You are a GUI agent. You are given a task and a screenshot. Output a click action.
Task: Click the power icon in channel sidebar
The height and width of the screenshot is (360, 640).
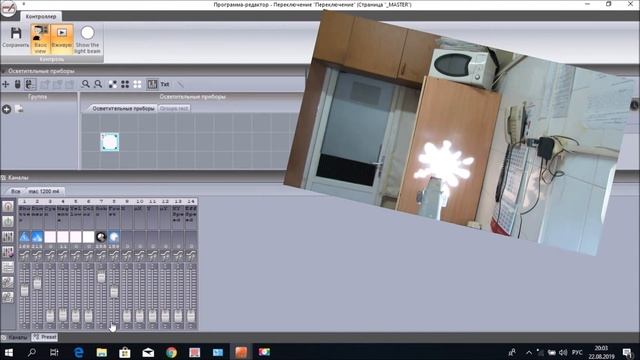[x=8, y=222]
